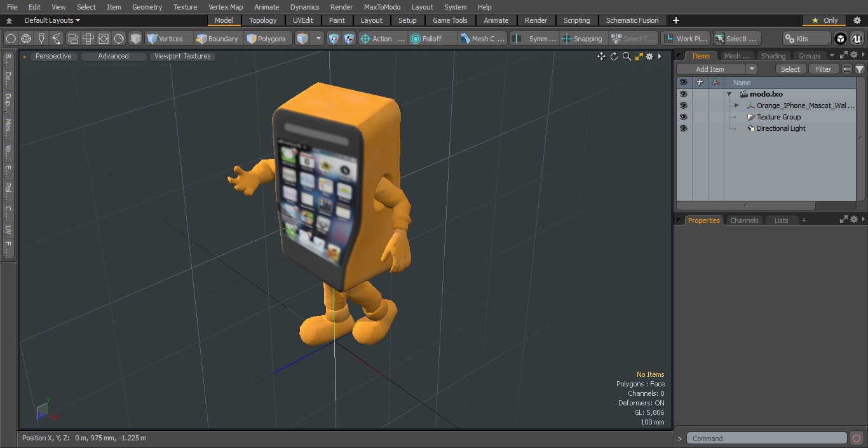Switch to the Groups panel tab
Image resolution: width=868 pixels, height=448 pixels.
click(810, 56)
